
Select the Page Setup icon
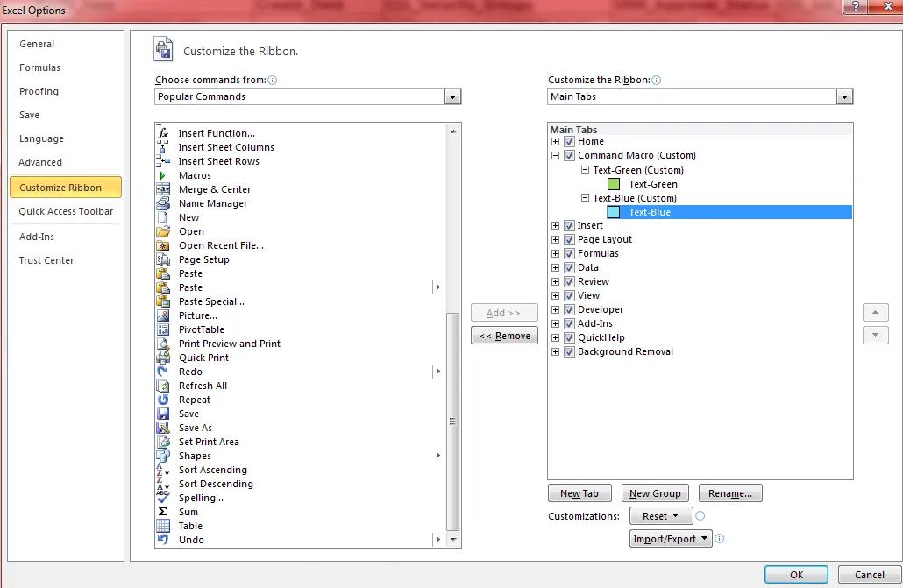pyautogui.click(x=164, y=259)
